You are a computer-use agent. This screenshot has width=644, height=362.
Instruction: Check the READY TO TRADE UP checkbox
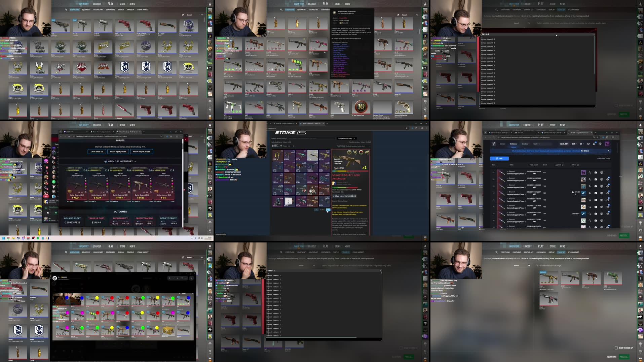615,348
